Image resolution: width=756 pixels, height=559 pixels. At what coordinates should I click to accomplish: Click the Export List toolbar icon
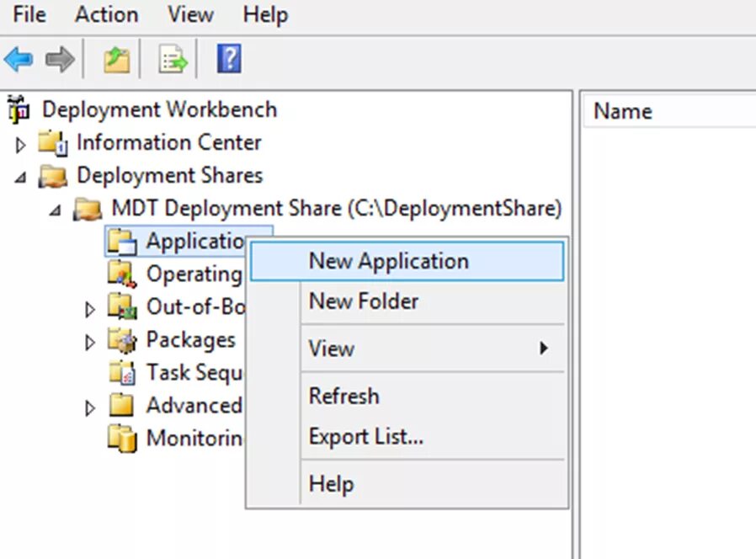click(x=173, y=59)
